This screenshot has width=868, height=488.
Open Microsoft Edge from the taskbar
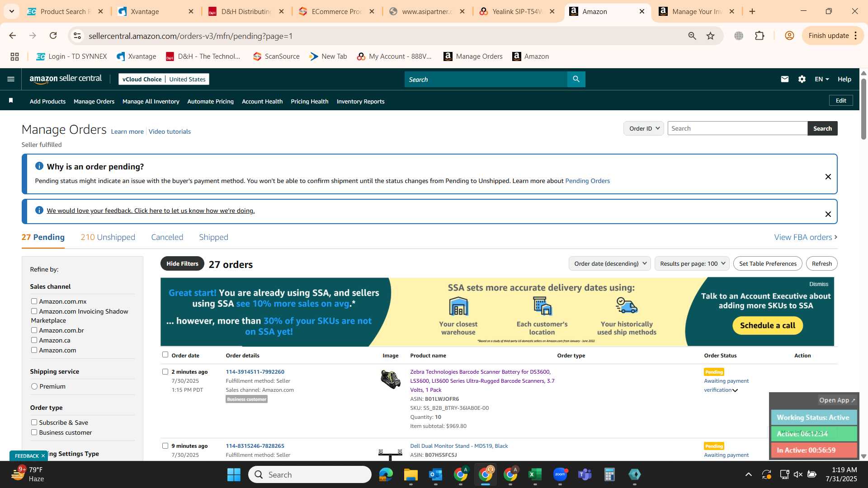(x=386, y=474)
